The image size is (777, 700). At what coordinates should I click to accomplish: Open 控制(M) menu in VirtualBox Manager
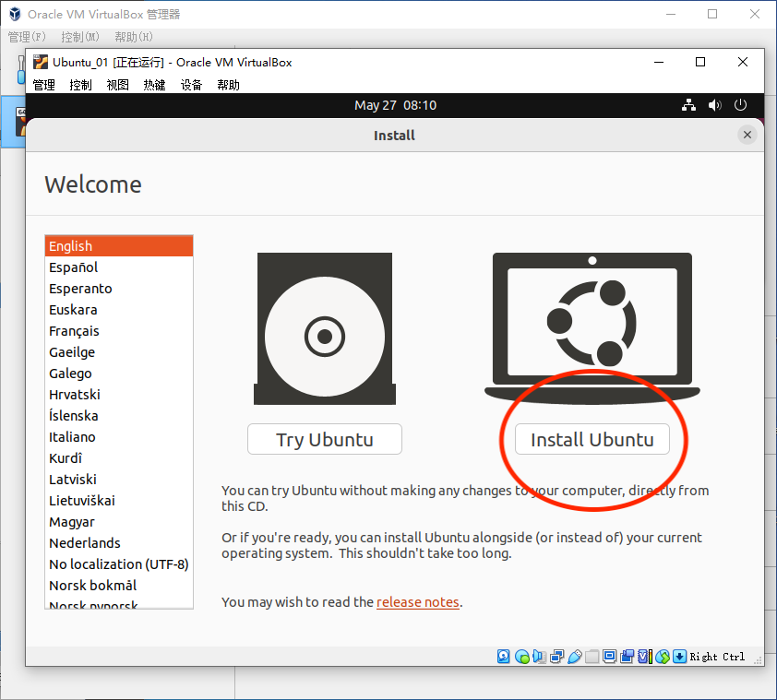79,37
